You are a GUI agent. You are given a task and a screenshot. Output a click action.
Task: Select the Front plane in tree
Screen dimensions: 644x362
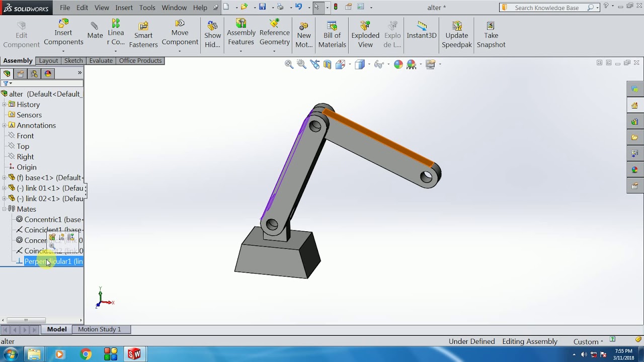tap(21, 136)
